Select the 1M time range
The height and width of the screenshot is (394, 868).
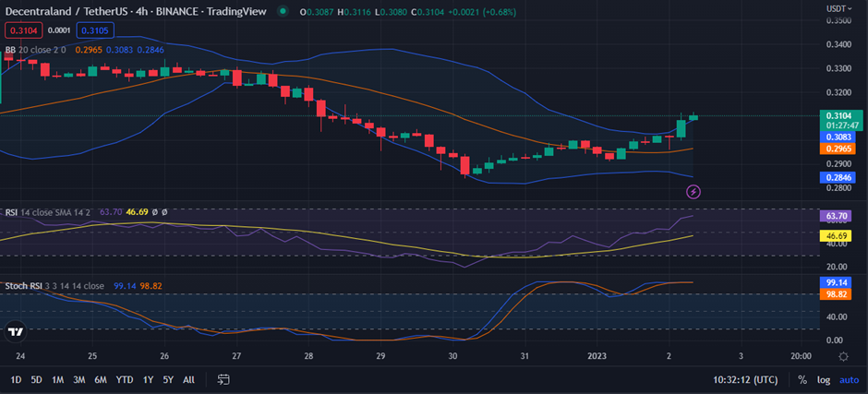tap(57, 379)
